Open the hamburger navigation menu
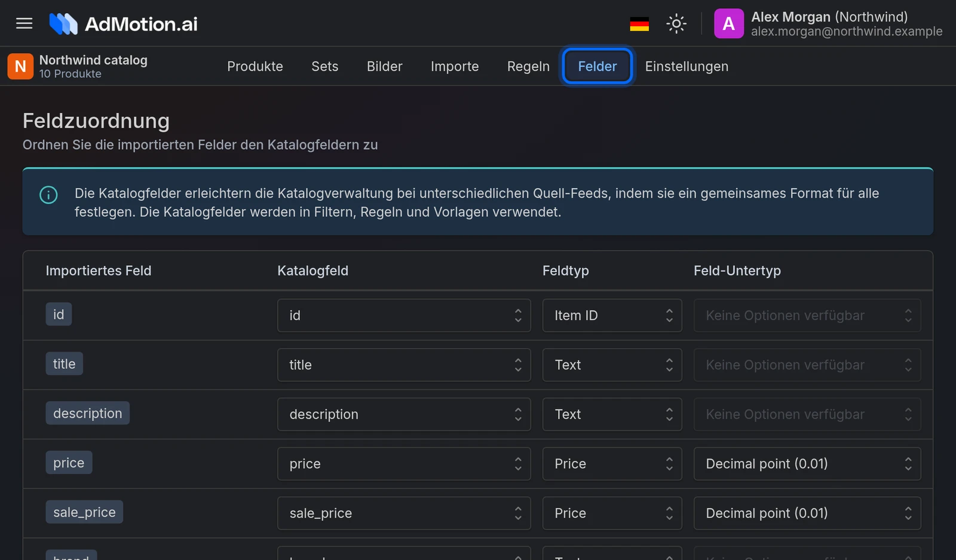 click(24, 23)
